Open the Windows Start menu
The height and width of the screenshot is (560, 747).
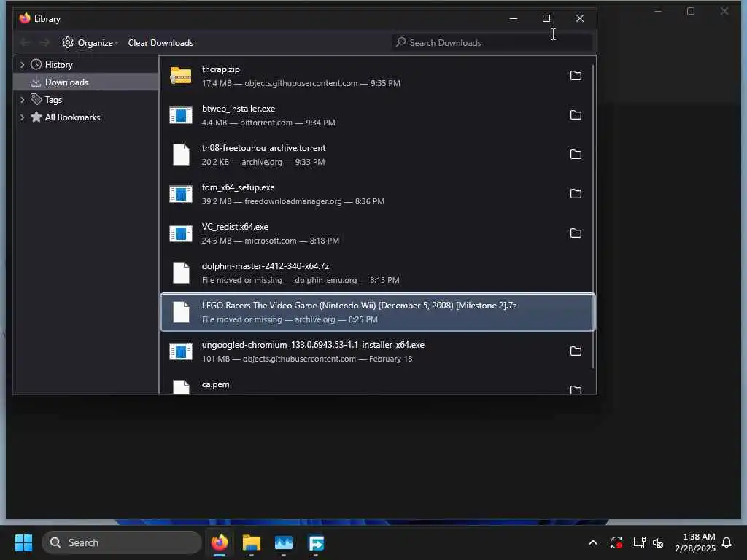pyautogui.click(x=24, y=542)
